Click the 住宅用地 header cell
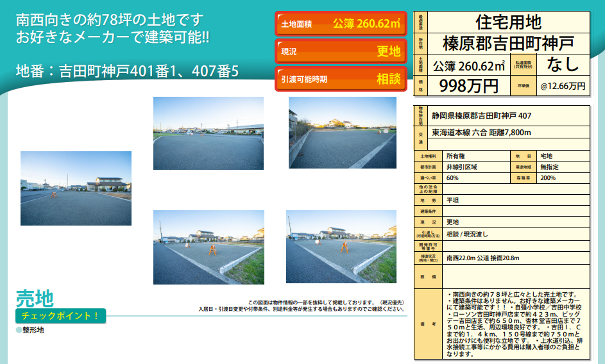The image size is (605, 364). click(507, 22)
